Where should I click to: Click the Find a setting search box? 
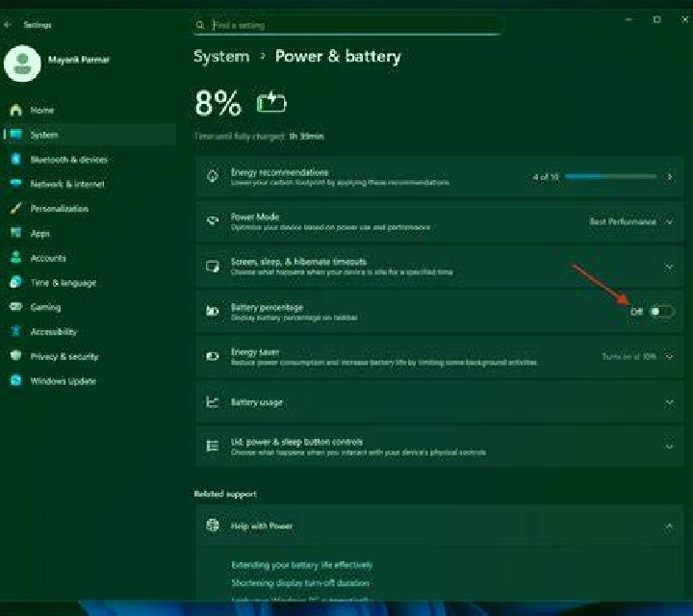[347, 25]
